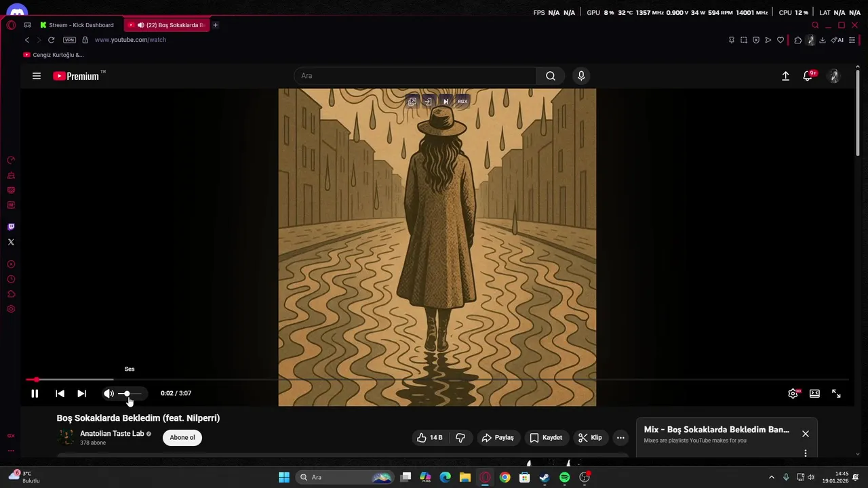This screenshot has width=868, height=488.
Task: Open the Anatolian Taste Lab channel avatar
Action: (66, 437)
